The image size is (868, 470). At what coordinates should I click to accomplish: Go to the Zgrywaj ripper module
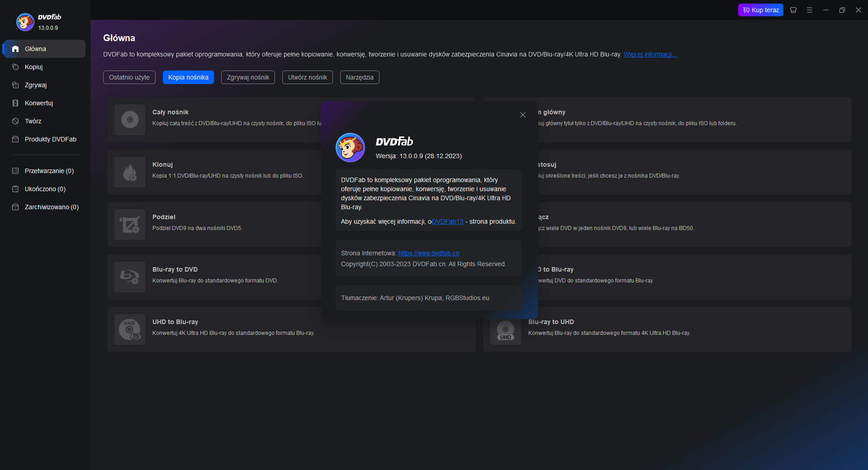point(44,85)
